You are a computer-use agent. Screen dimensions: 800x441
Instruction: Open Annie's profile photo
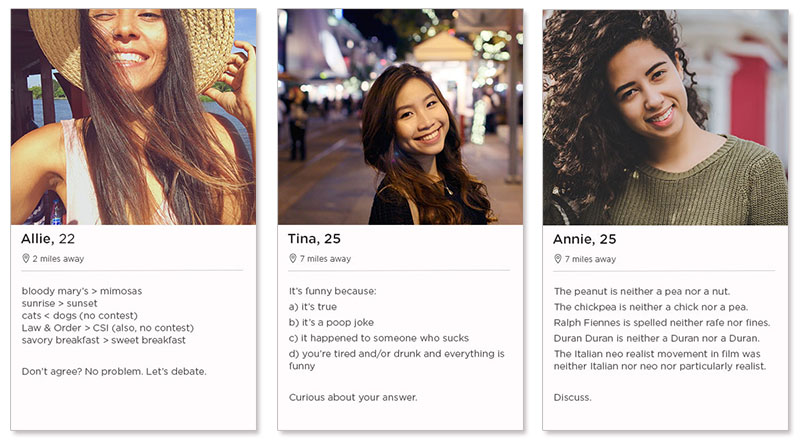click(665, 115)
